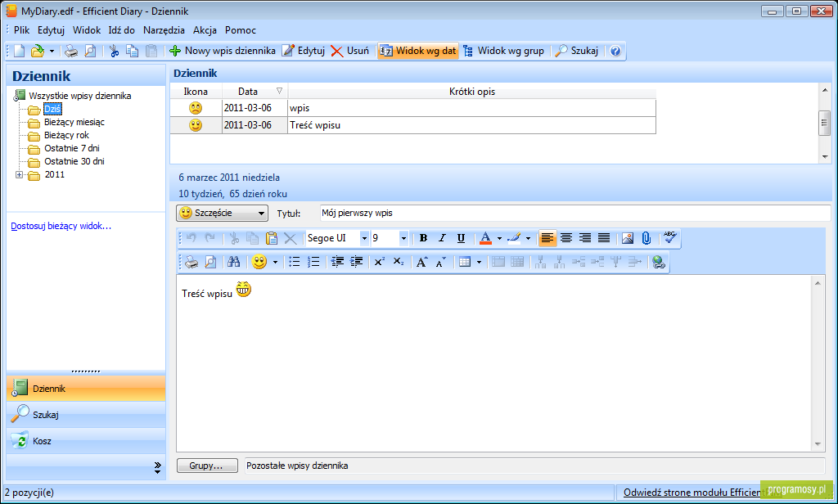This screenshot has width=838, height=504.
Task: Sort by Data column header
Action: click(x=255, y=92)
